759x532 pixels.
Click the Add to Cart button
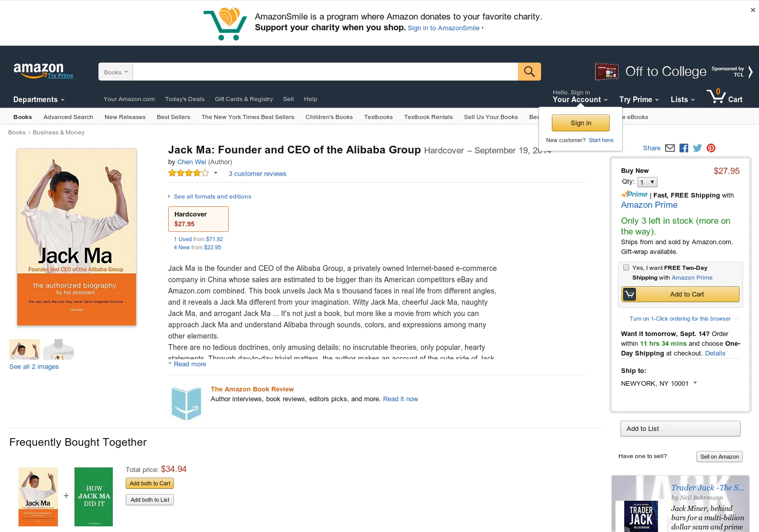tap(681, 294)
